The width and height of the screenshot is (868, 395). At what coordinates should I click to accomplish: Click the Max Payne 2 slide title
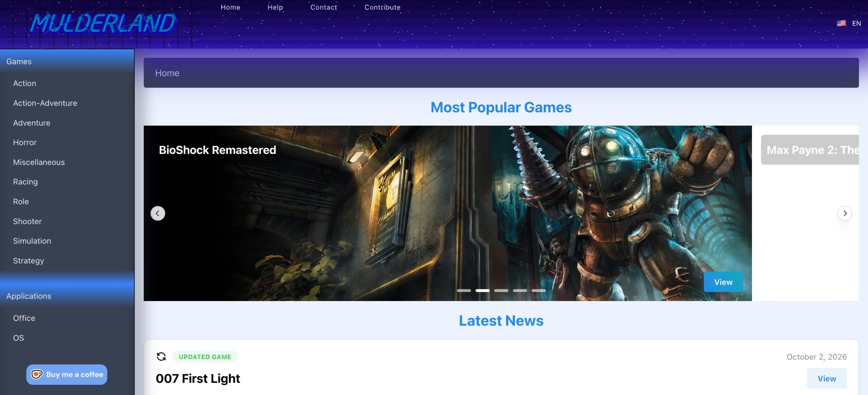coord(813,150)
